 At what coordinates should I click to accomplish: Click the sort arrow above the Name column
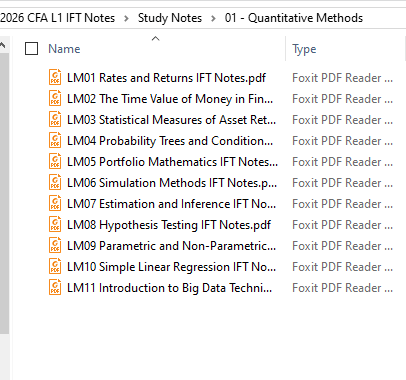pos(155,39)
